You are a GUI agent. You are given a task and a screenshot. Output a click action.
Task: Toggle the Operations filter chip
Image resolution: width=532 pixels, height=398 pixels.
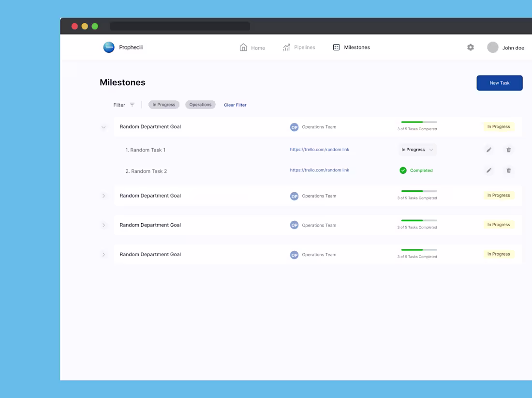tap(200, 104)
